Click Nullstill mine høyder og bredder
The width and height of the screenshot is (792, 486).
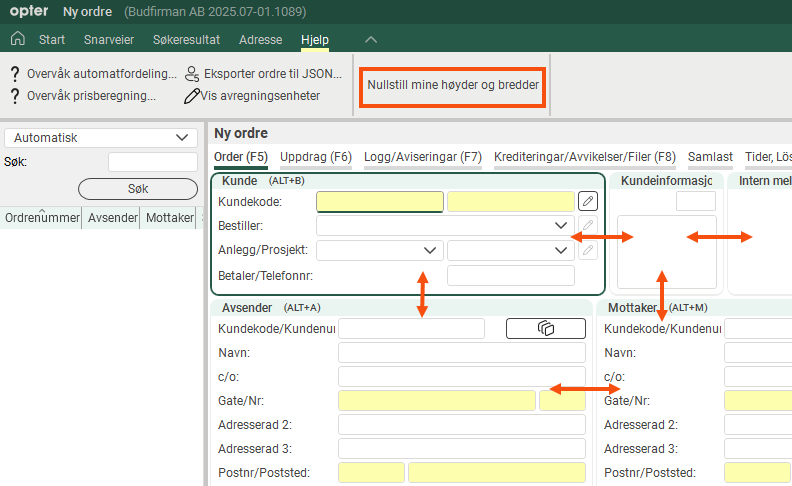(453, 86)
